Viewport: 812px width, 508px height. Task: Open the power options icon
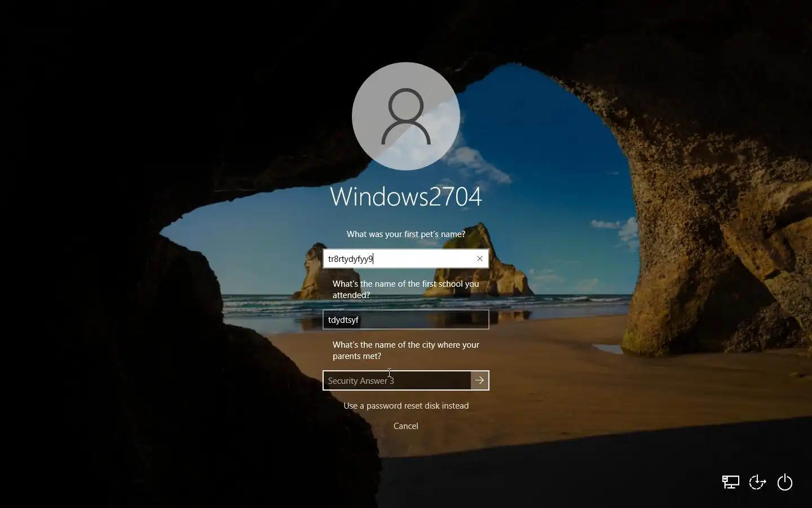[x=785, y=482]
